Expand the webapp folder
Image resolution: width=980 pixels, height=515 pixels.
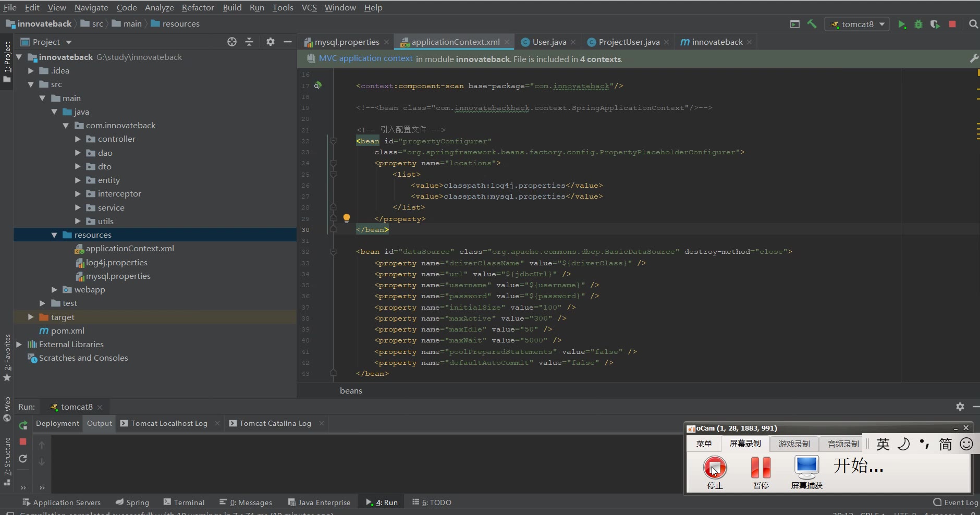(x=54, y=289)
